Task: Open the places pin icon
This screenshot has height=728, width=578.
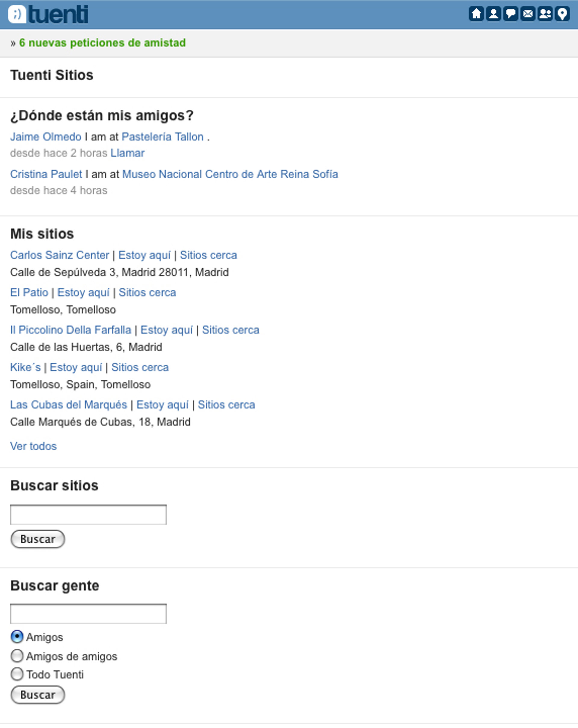Action: [x=562, y=14]
